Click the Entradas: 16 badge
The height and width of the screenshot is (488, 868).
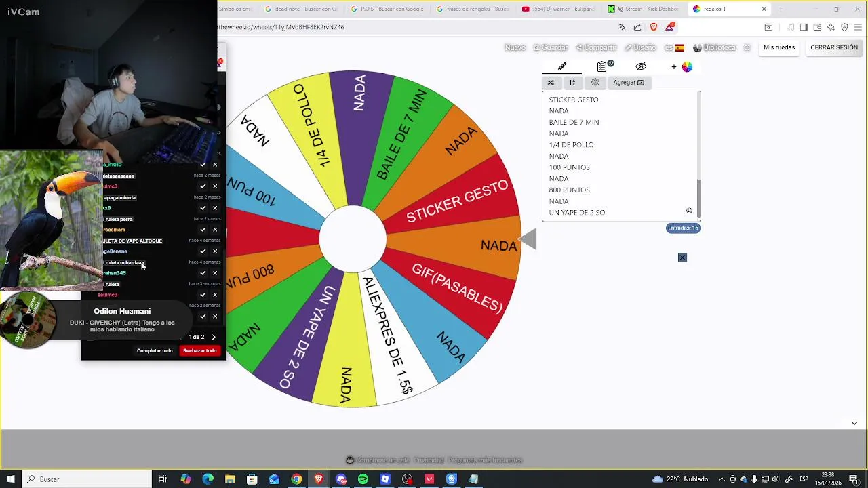pos(683,228)
